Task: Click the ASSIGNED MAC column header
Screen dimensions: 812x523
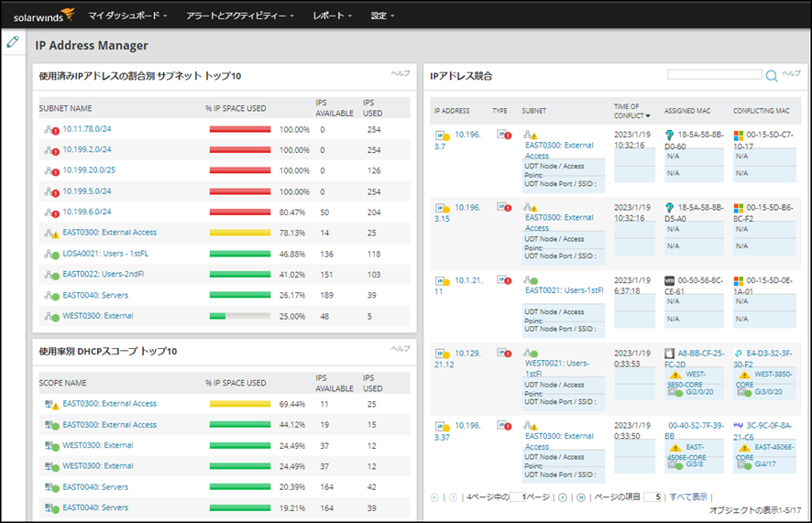Action: point(687,111)
